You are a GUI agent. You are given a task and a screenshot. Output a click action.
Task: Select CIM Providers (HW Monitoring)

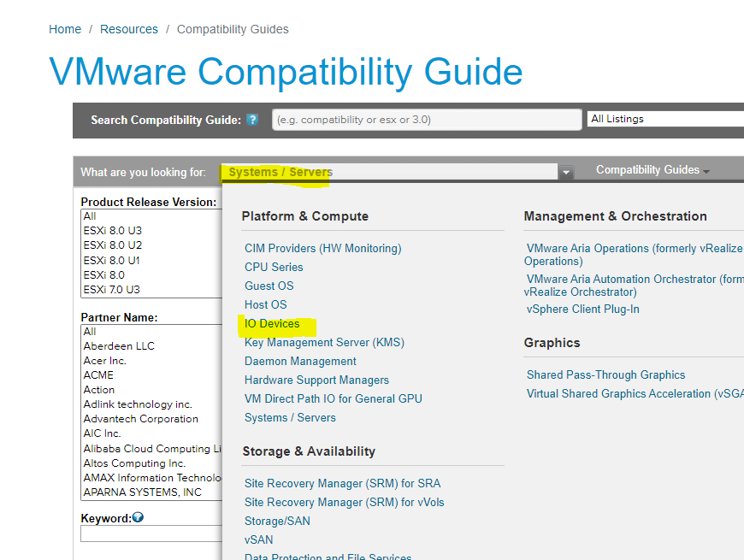(x=322, y=249)
